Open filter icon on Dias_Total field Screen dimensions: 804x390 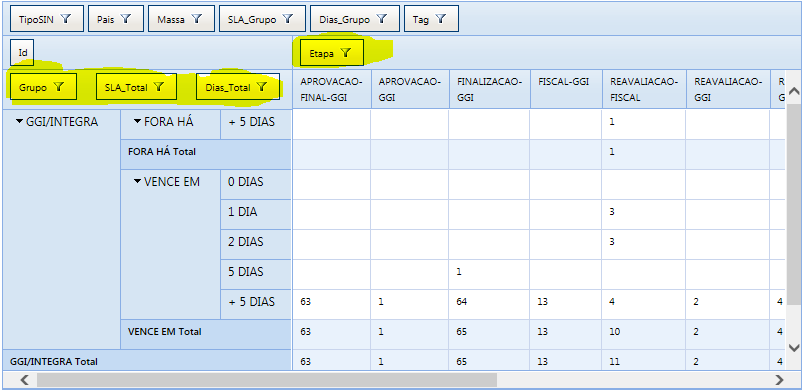262,87
